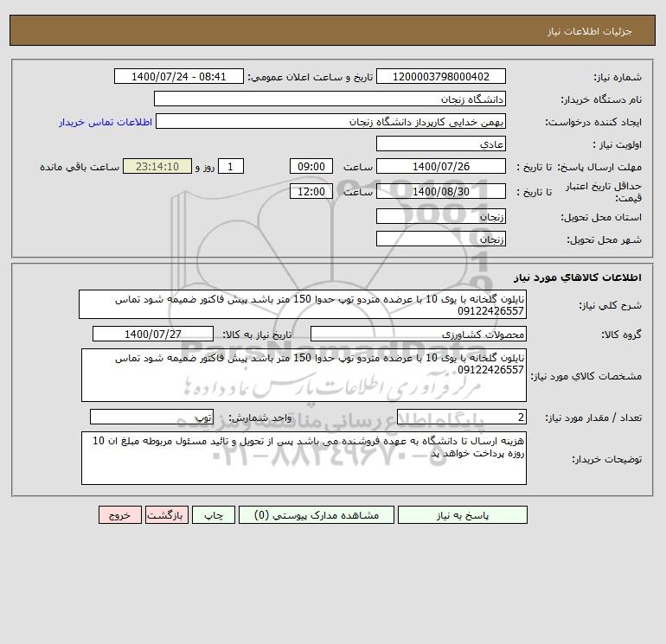Click the 'چاپ' print button
The width and height of the screenshot is (666, 644).
(x=214, y=515)
